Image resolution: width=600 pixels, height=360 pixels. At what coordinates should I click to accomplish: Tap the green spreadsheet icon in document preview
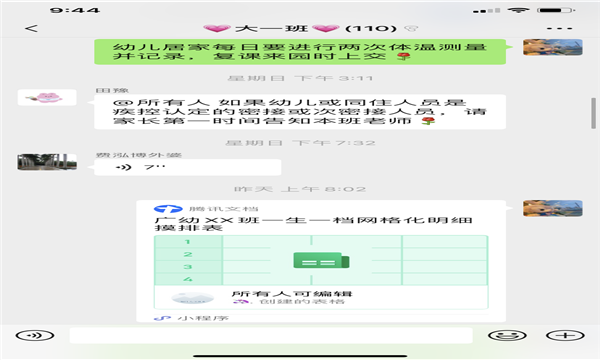point(321,260)
